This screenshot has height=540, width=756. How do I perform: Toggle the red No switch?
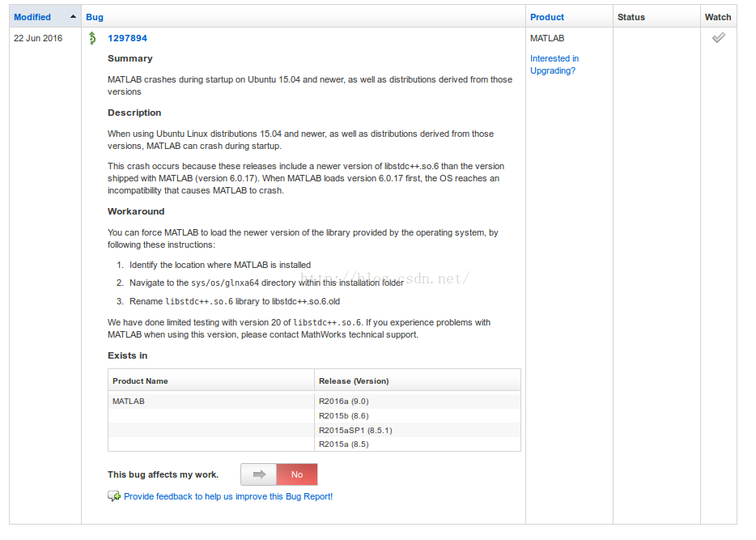(x=296, y=474)
